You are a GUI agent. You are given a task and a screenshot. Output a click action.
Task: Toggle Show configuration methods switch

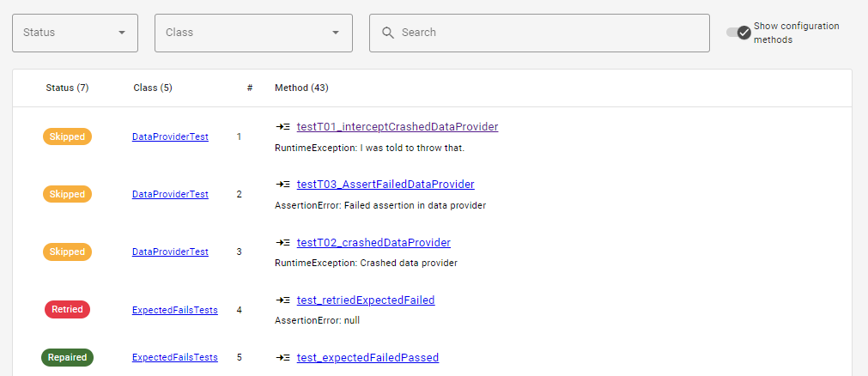click(738, 32)
